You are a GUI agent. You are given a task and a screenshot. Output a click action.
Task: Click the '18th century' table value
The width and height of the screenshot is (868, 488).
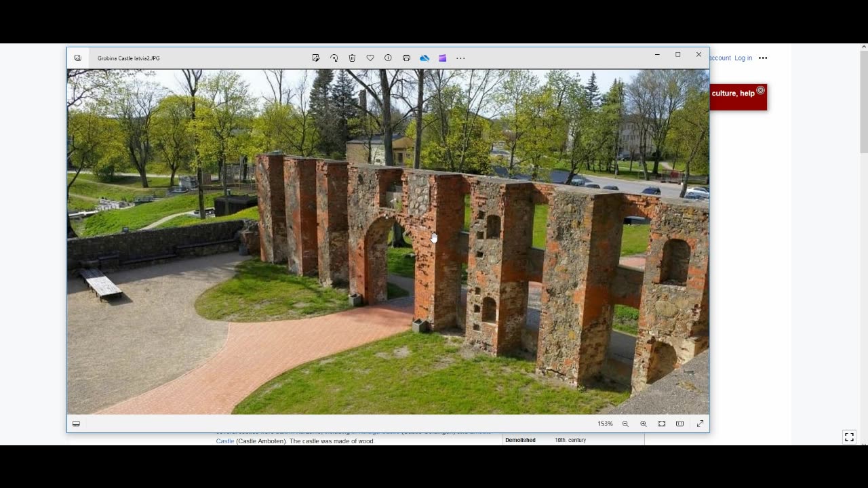pyautogui.click(x=570, y=440)
